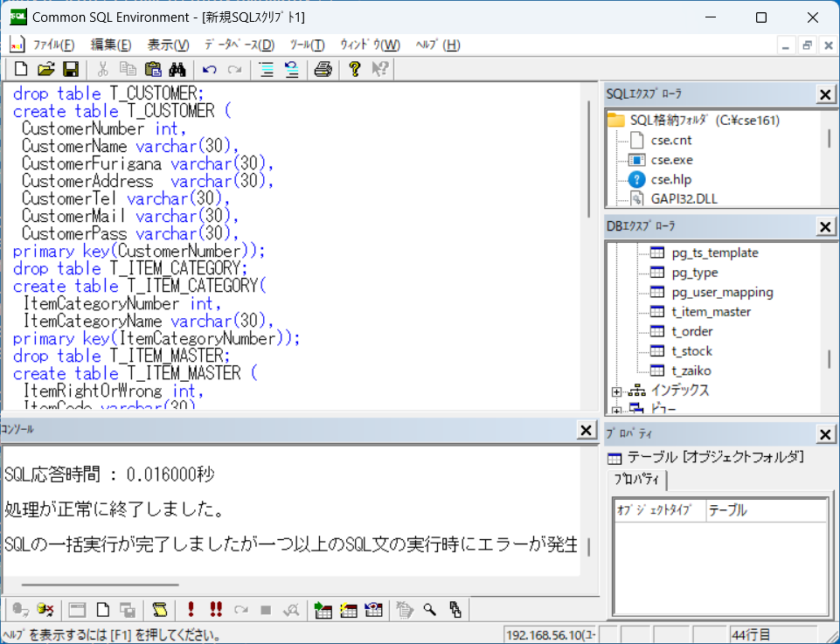Image resolution: width=840 pixels, height=644 pixels.
Task: Click the cut scissors toolbar icon
Action: click(103, 69)
